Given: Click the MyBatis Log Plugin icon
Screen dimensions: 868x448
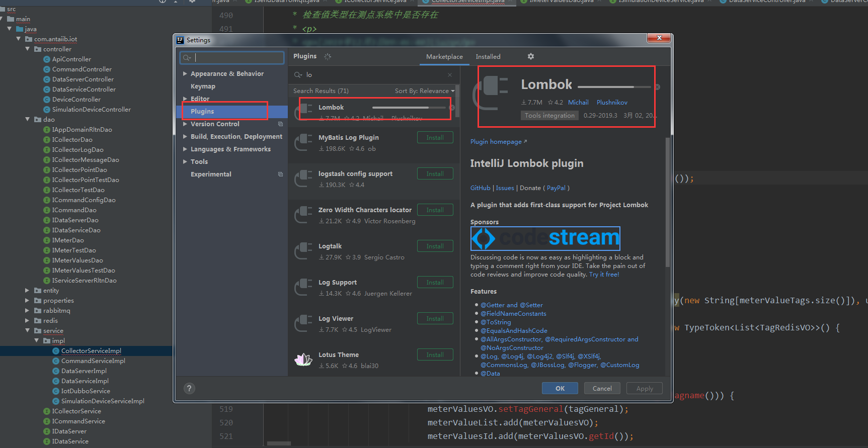Looking at the screenshot, I should pos(303,142).
